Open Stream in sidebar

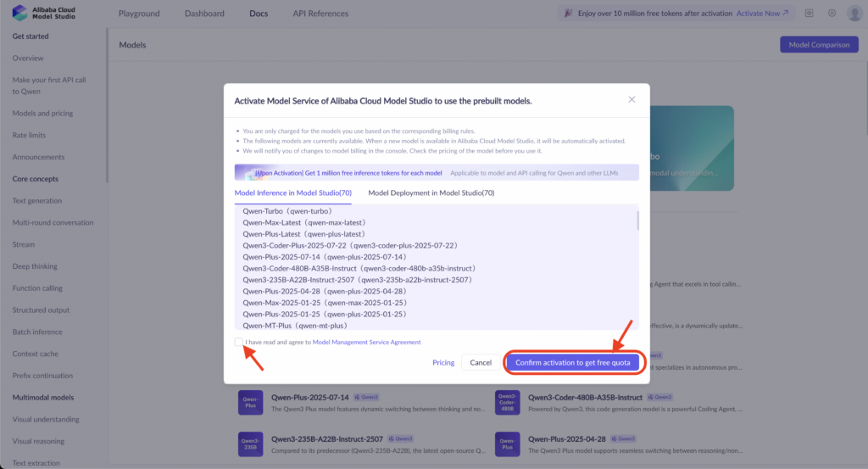pos(23,245)
